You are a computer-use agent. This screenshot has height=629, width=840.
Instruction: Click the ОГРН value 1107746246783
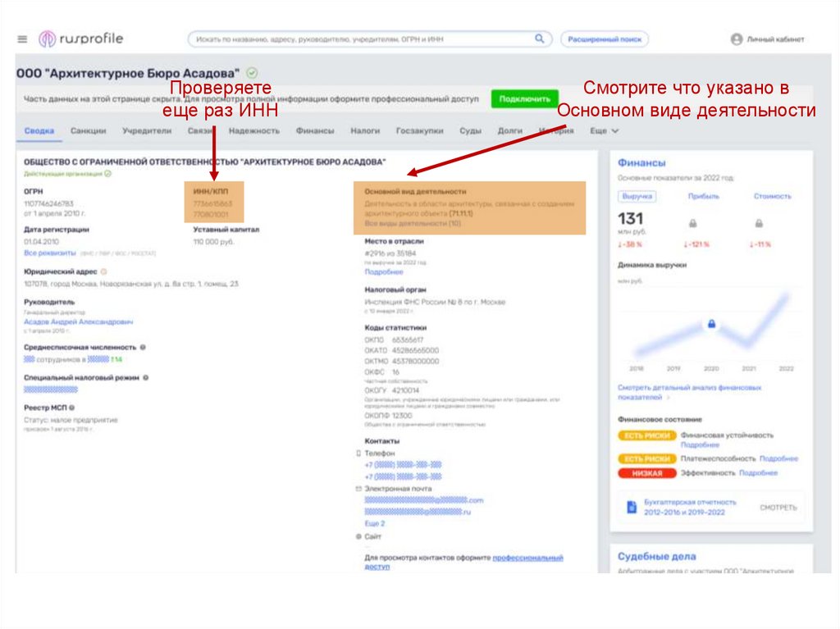[x=48, y=203]
